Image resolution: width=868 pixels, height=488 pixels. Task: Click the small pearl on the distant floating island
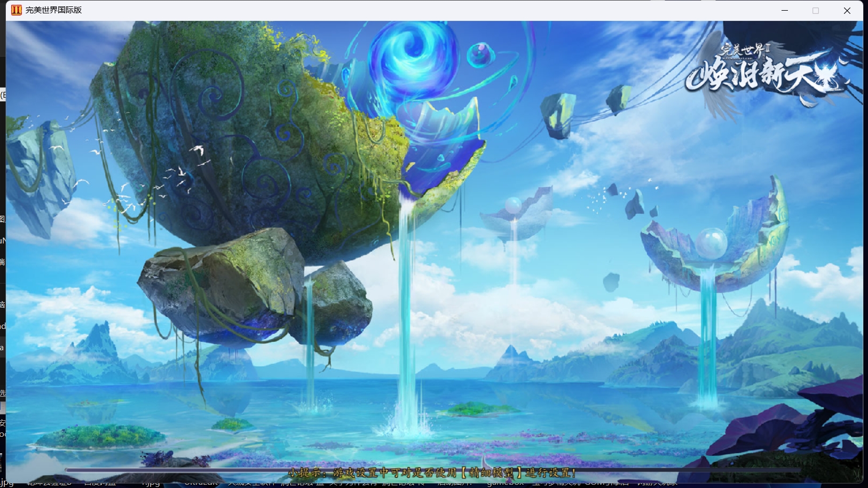click(514, 206)
